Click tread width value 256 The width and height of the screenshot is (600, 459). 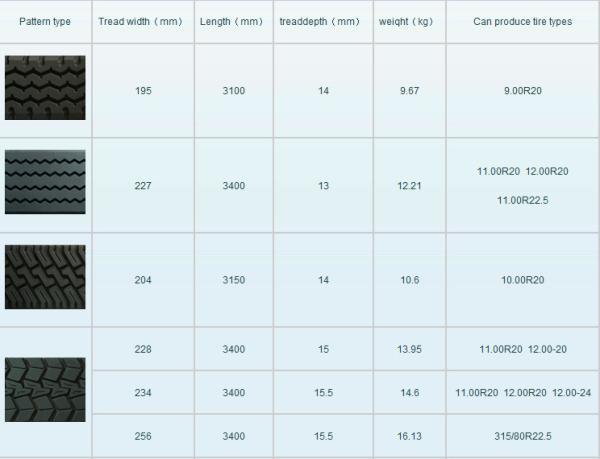pos(143,436)
